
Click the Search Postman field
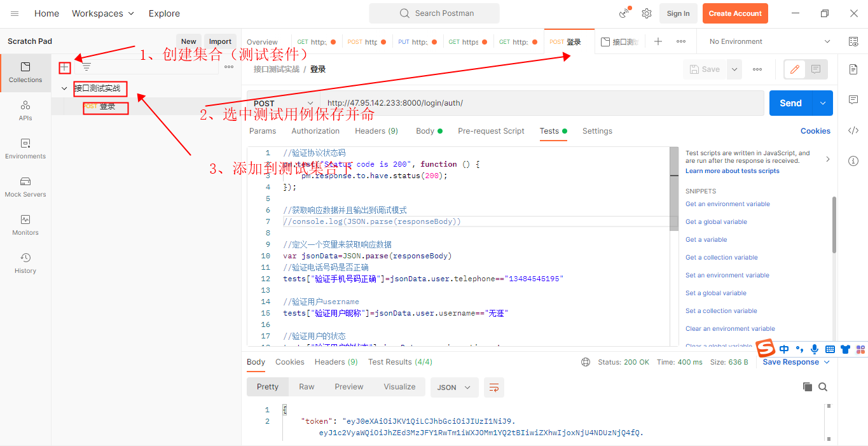coord(434,13)
